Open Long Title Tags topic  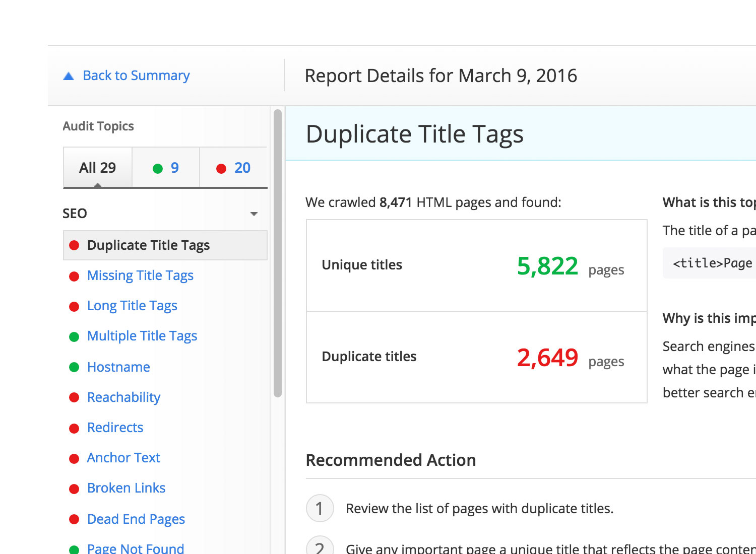[x=132, y=306]
